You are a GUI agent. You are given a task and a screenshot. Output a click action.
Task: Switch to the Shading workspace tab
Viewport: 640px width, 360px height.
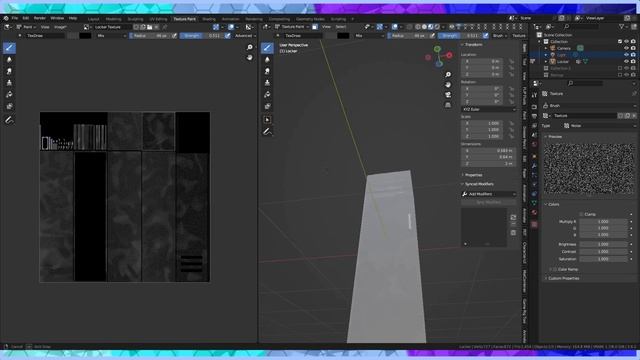pos(209,19)
